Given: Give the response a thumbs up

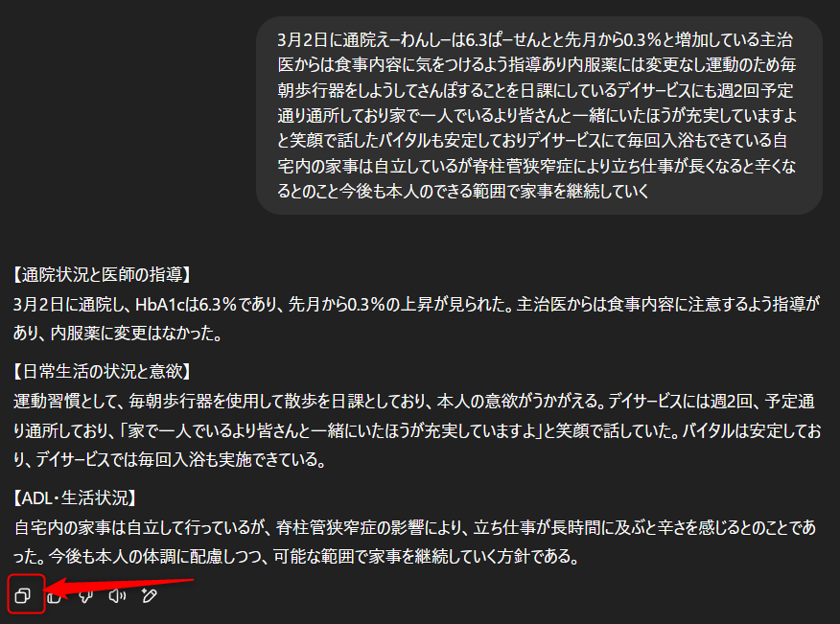Looking at the screenshot, I should [x=54, y=595].
